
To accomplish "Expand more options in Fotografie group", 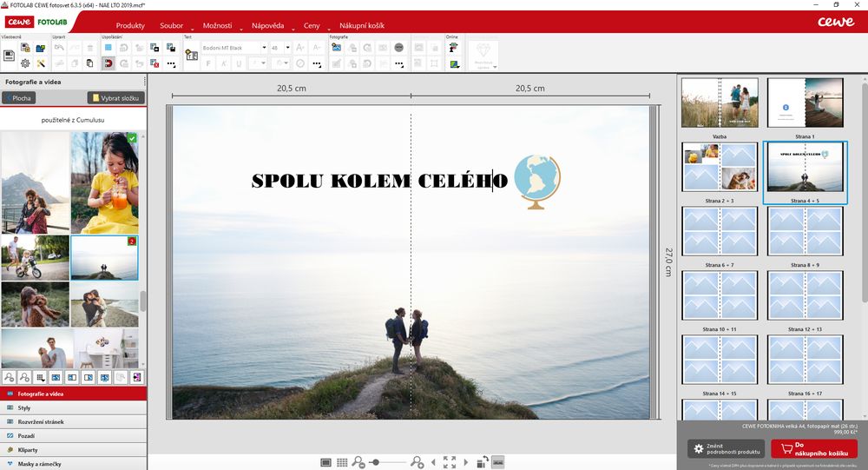I will [x=399, y=64].
